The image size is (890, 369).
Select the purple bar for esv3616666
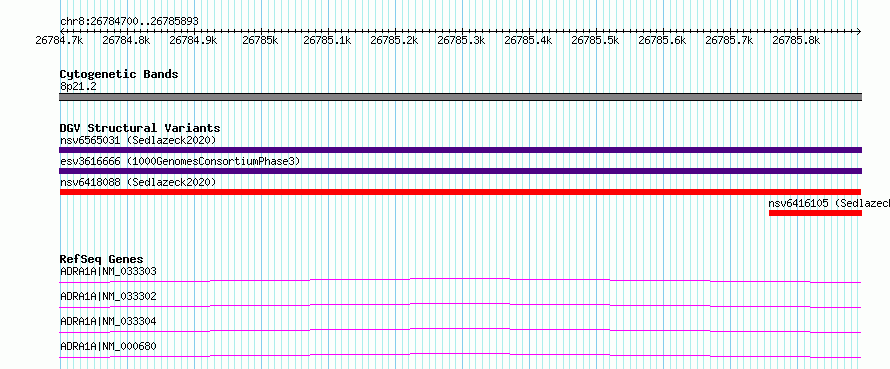[460, 171]
